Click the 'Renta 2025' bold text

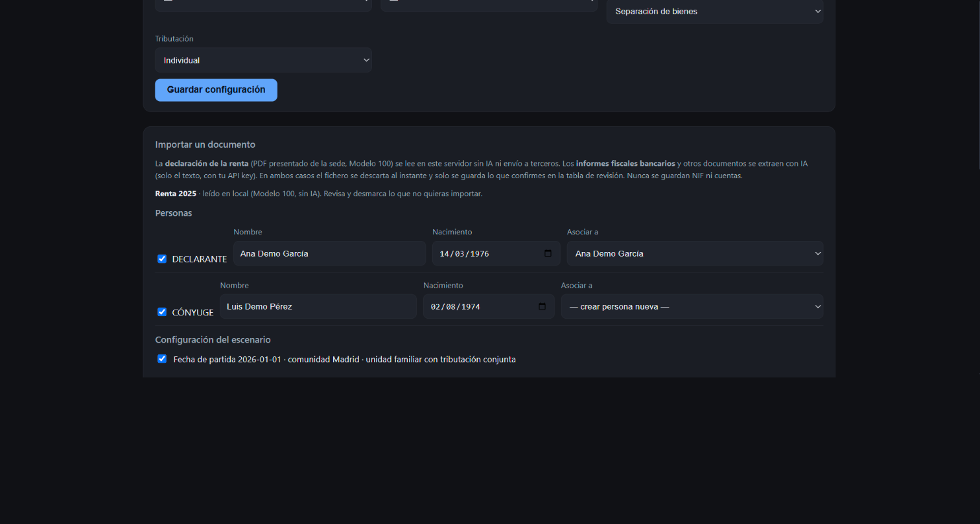[x=176, y=194]
